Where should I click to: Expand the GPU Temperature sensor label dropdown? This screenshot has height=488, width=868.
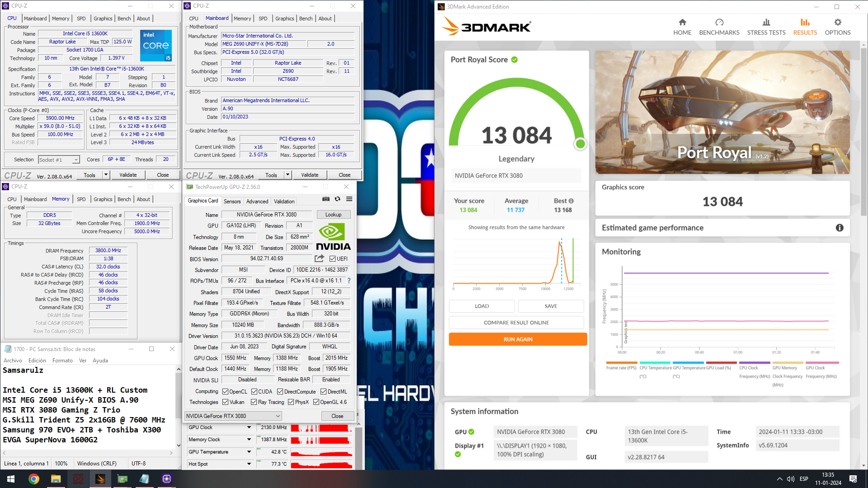(x=249, y=452)
